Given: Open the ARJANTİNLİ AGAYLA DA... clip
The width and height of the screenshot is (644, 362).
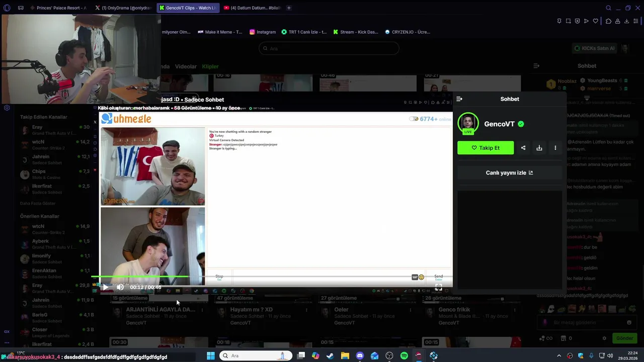Looking at the screenshot, I should click(160, 310).
